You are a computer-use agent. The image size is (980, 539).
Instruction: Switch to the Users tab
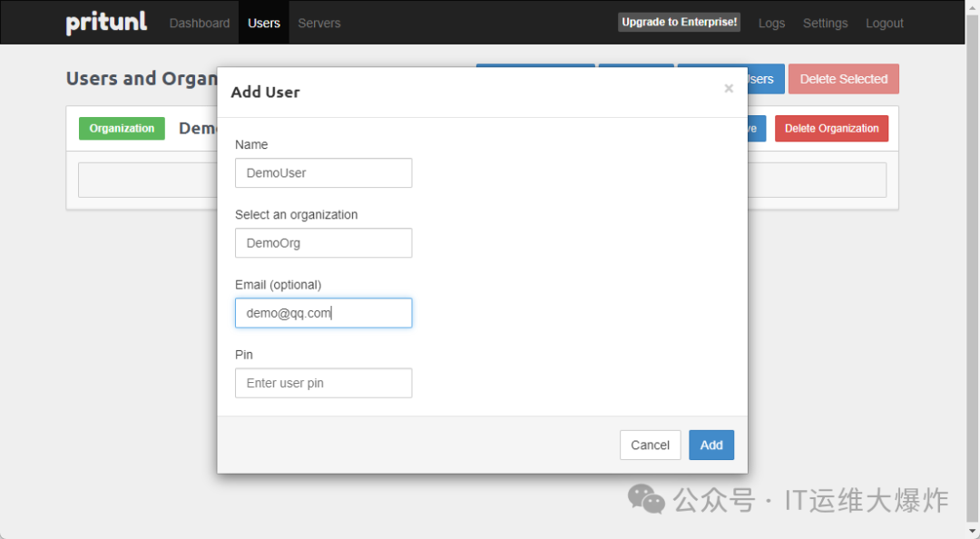264,23
